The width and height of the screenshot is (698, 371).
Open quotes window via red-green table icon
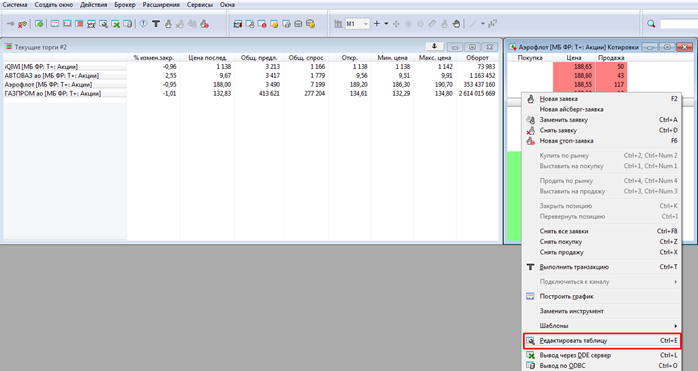point(79,24)
